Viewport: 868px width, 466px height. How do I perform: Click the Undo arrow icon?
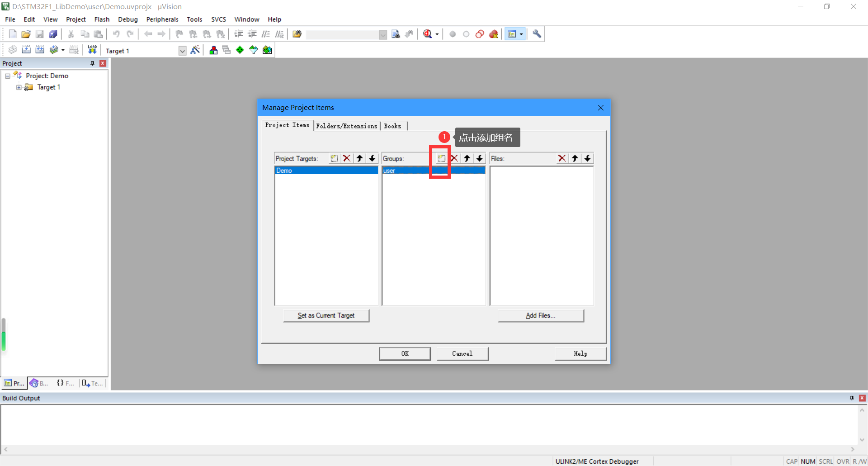coord(116,34)
